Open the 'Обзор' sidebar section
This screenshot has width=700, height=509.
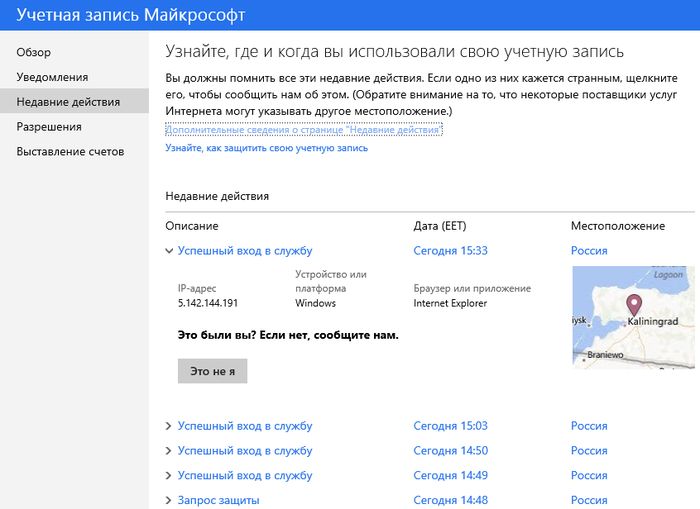(34, 52)
